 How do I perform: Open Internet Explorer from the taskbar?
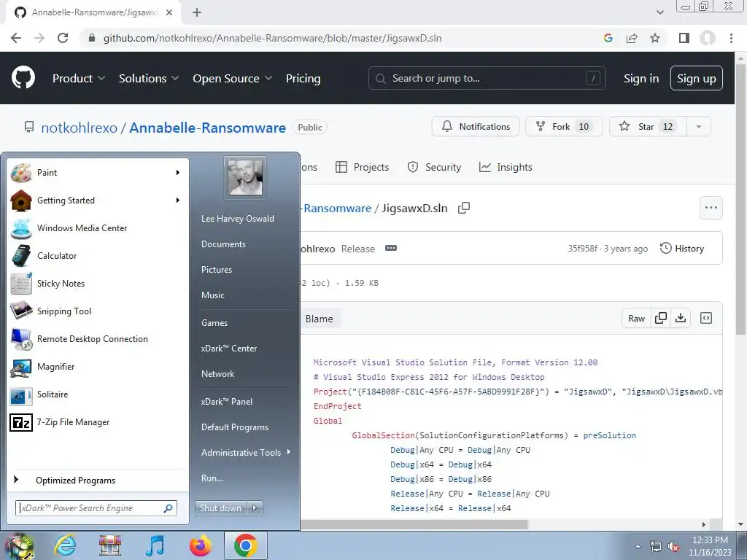point(65,545)
